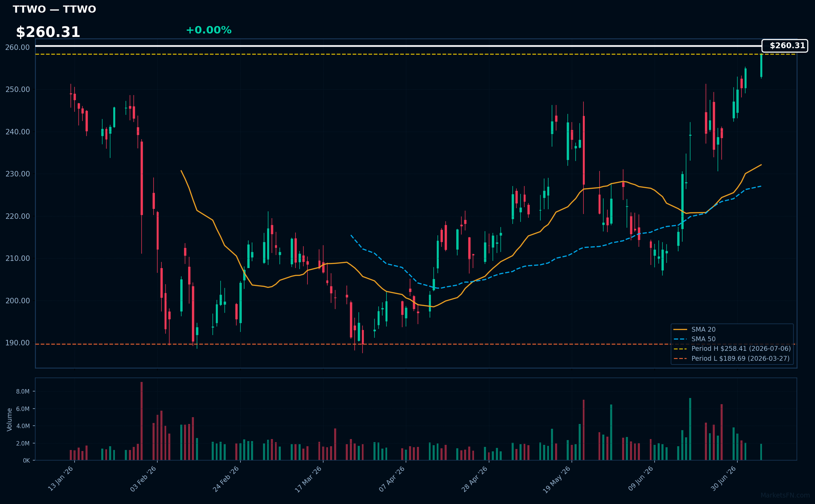Viewport: 815px width, 504px height.
Task: Click the +0.00% change percentage
Action: coord(209,30)
